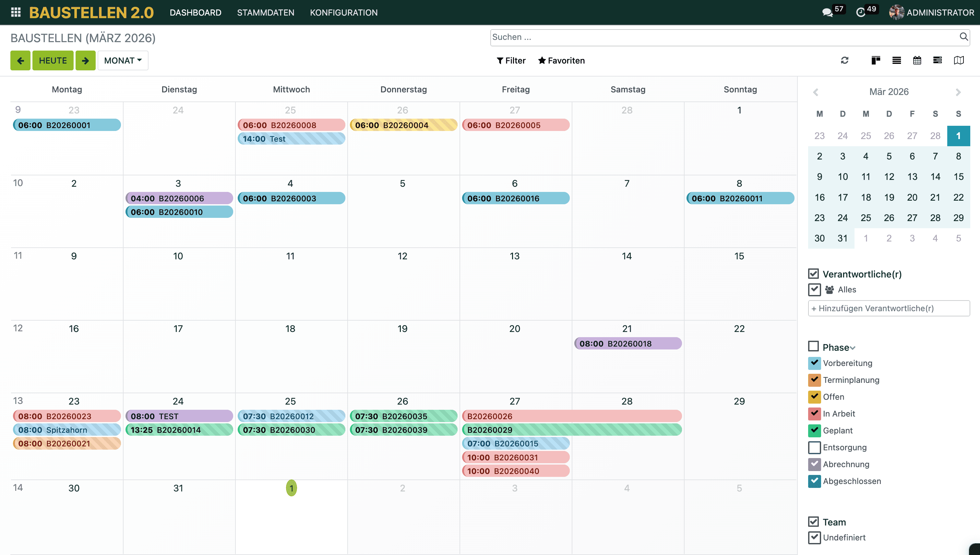Image resolution: width=980 pixels, height=555 pixels.
Task: Switch to list view icon
Action: tap(896, 60)
